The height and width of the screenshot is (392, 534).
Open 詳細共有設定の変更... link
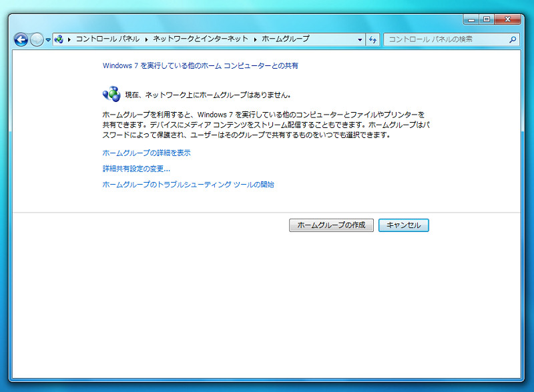point(136,169)
